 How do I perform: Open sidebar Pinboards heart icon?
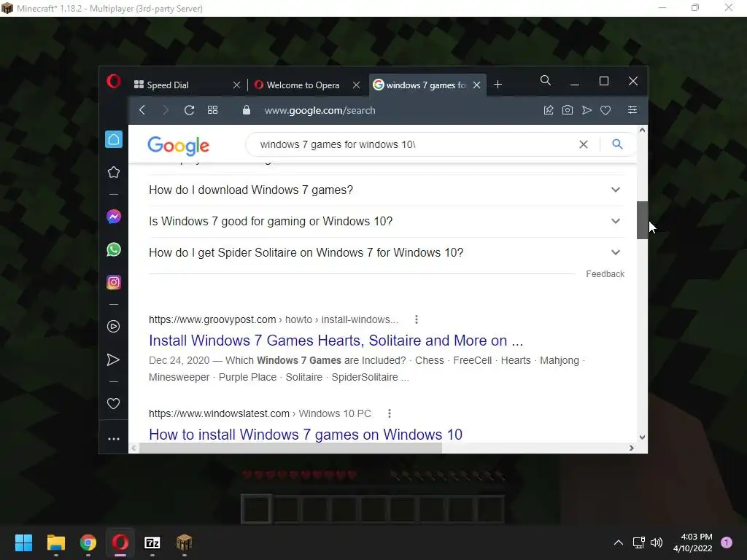113,404
